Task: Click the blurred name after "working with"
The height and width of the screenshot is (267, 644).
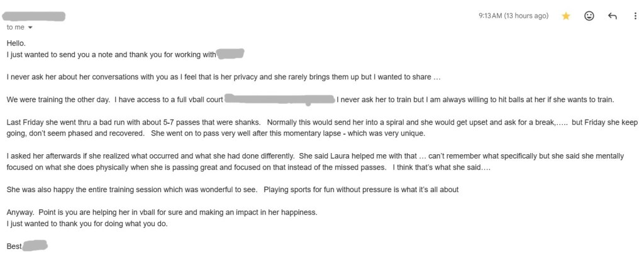Action: (x=230, y=54)
